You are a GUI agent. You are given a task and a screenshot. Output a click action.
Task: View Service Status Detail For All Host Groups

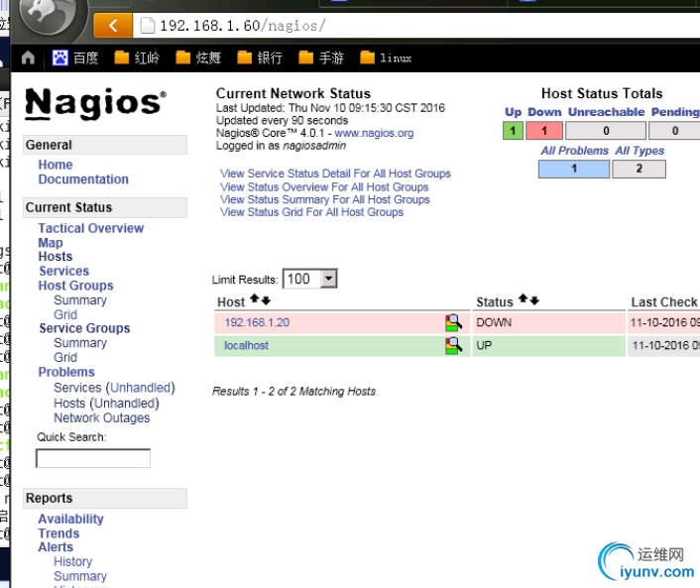point(335,174)
